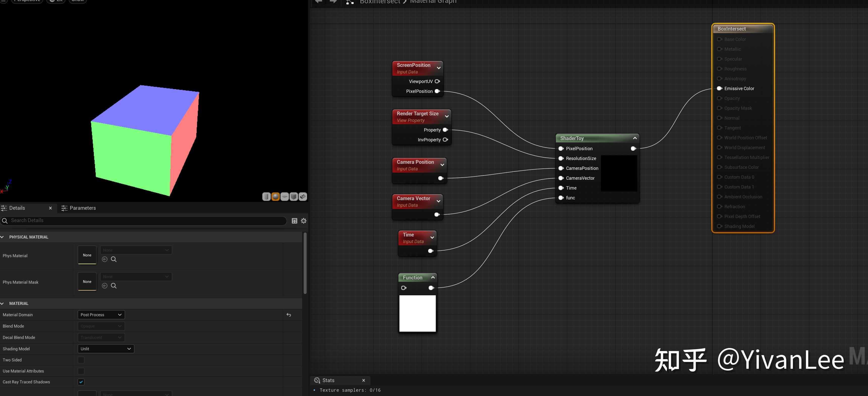
Task: Collapse the ShaderToy node preview
Action: (635, 138)
